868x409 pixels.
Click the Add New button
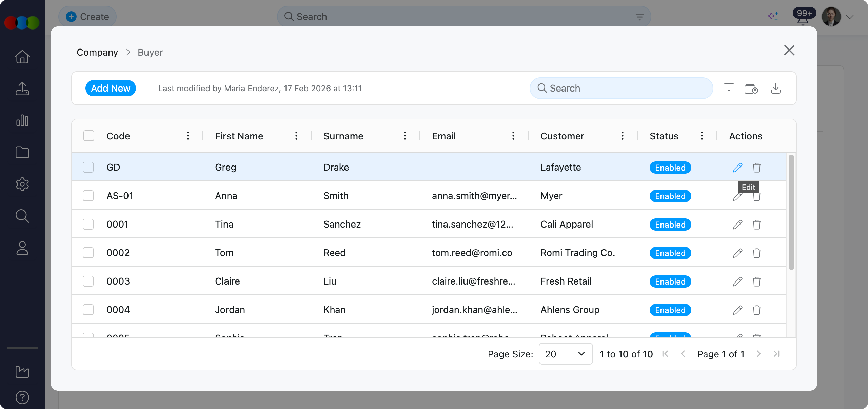click(x=111, y=88)
